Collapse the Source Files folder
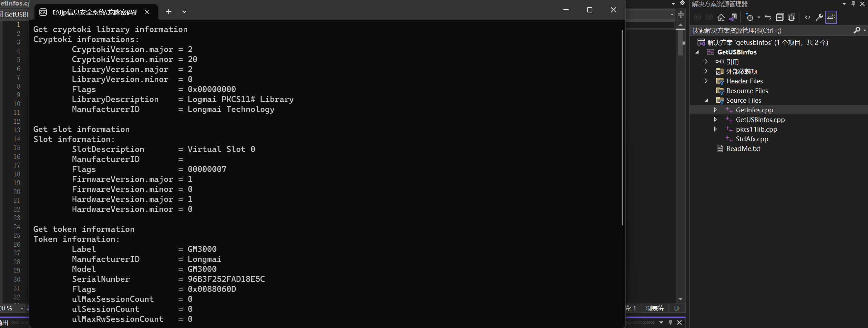Image resolution: width=868 pixels, height=328 pixels. pos(706,100)
